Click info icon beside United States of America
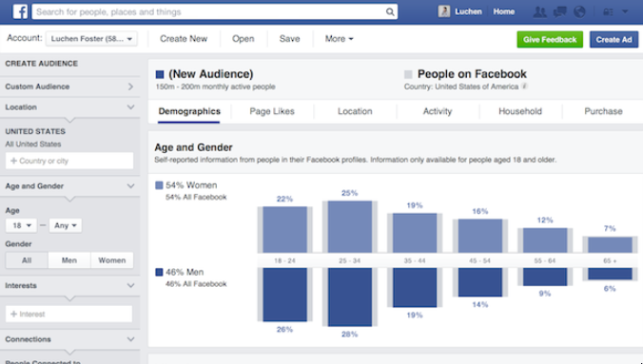643x364 pixels. [x=524, y=86]
